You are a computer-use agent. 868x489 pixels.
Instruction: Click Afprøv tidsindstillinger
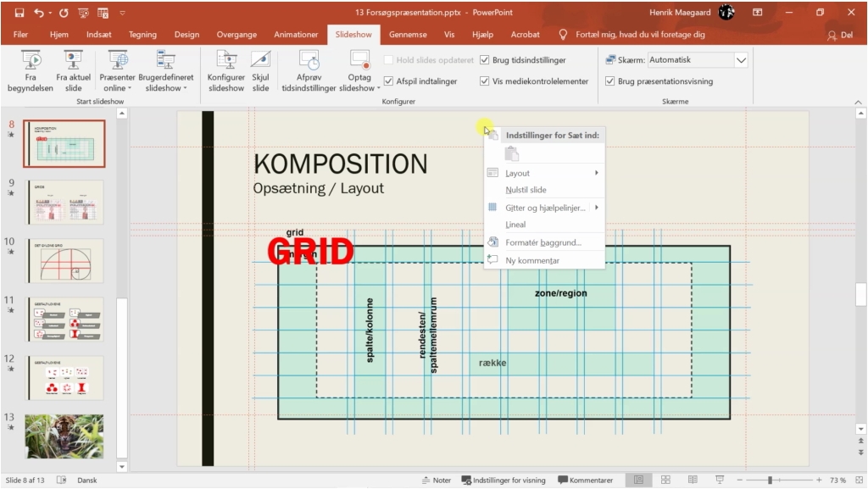(x=309, y=71)
